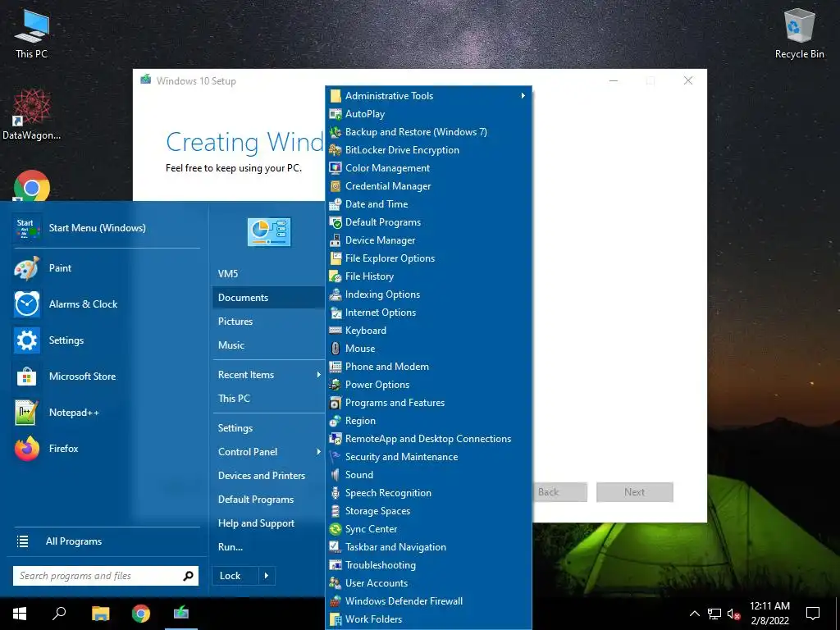
Task: Open Pictures in start menu
Action: (268, 322)
